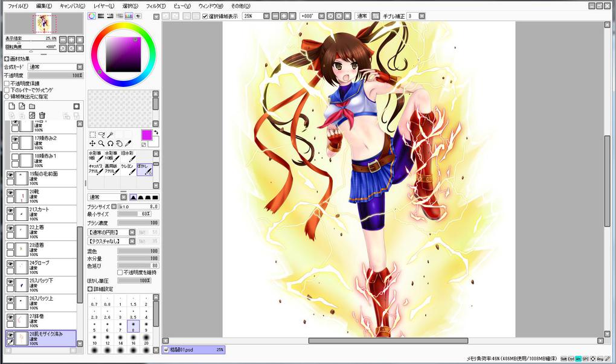Screen dimensions: 616x364
Task: Select the lasso selection tool
Action: coord(101,135)
